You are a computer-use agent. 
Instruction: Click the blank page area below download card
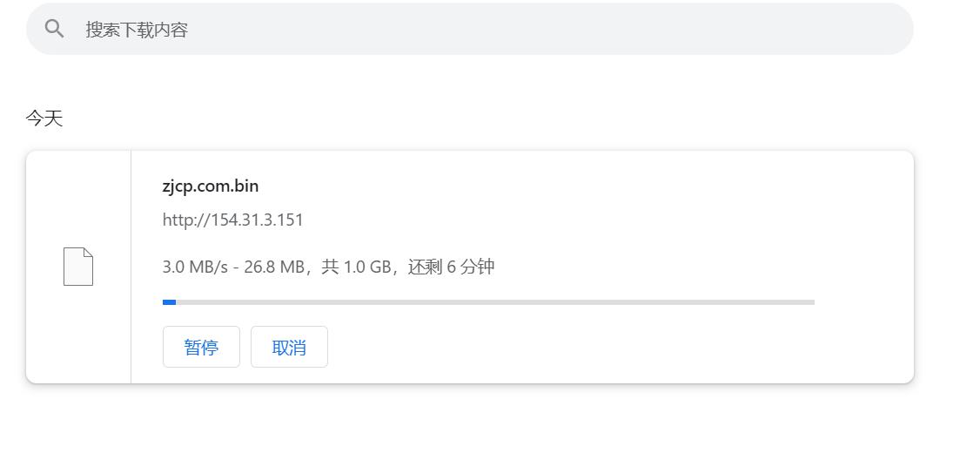[470, 423]
